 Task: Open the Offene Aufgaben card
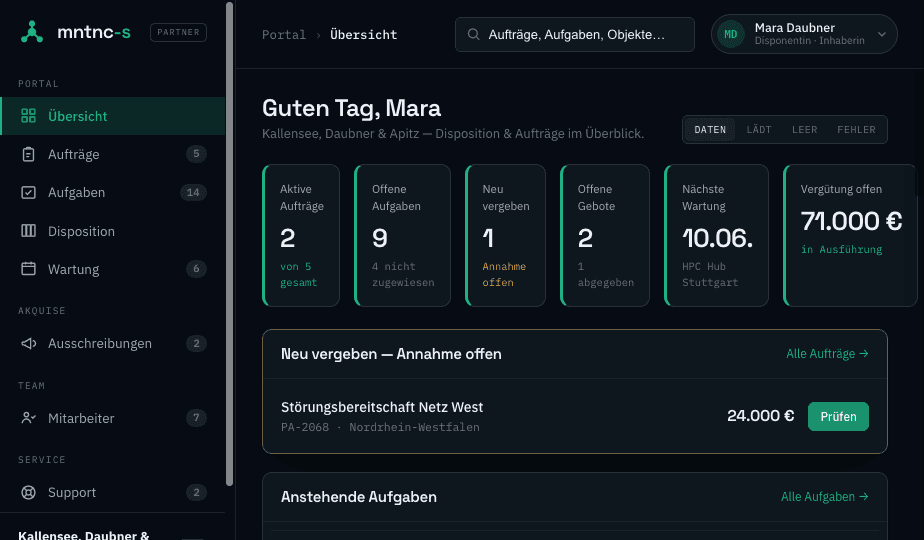pos(402,235)
